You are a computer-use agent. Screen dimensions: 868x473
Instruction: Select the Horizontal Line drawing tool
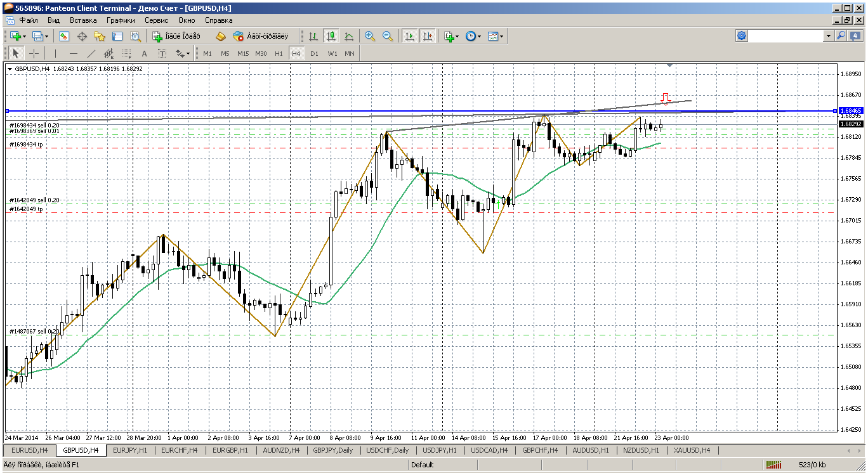tap(74, 53)
